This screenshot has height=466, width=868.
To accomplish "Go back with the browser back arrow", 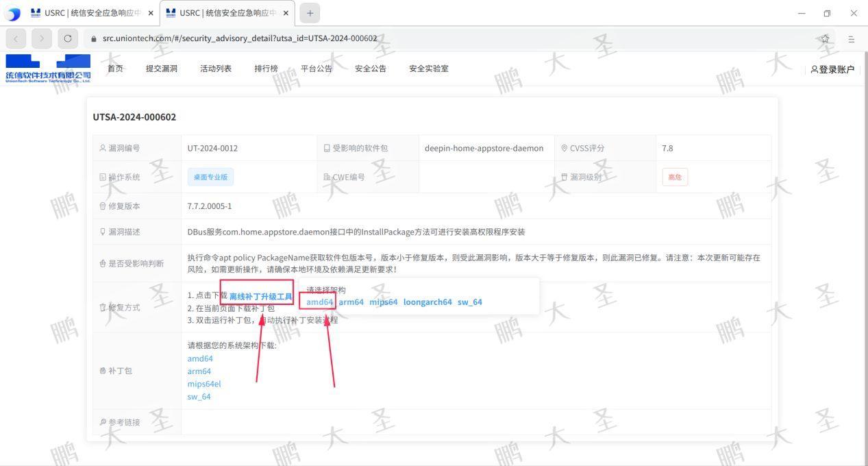I will click(x=16, y=38).
